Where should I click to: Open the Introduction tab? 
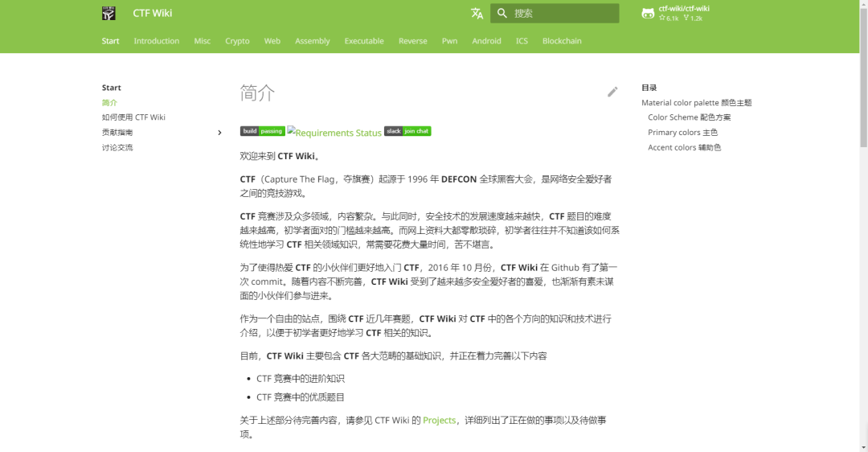click(x=157, y=41)
